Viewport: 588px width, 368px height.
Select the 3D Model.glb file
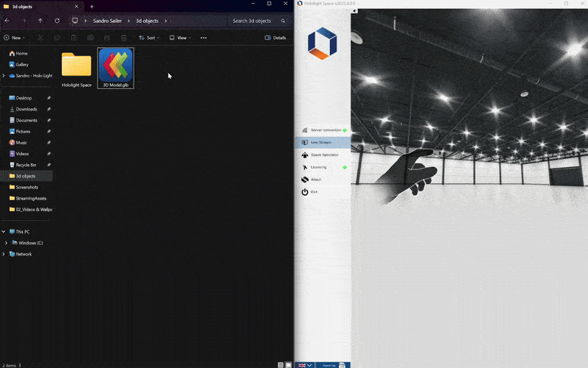point(115,68)
